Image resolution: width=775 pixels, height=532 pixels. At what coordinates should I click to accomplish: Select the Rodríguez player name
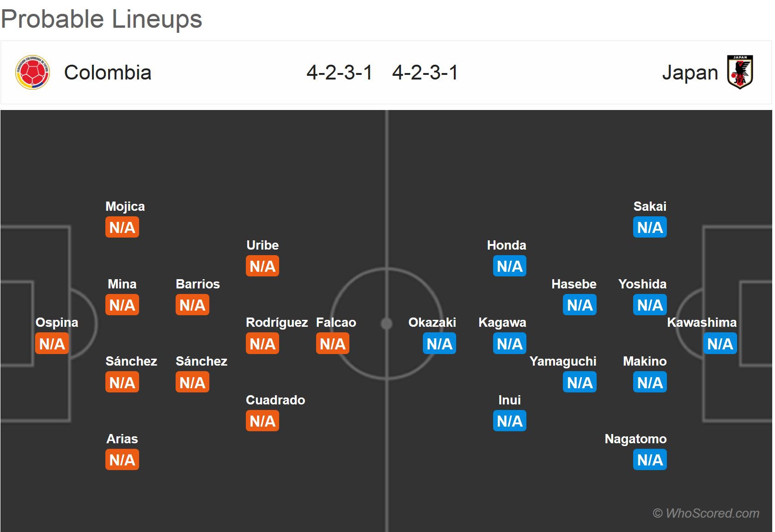click(x=276, y=323)
